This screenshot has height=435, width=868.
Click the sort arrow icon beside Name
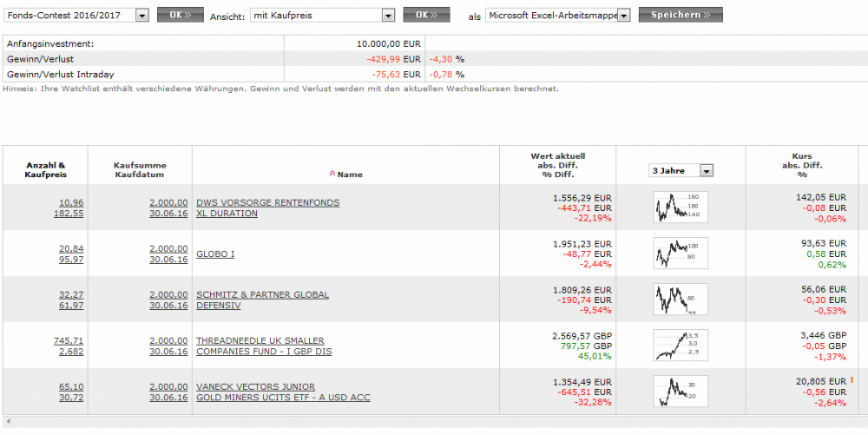coord(332,175)
